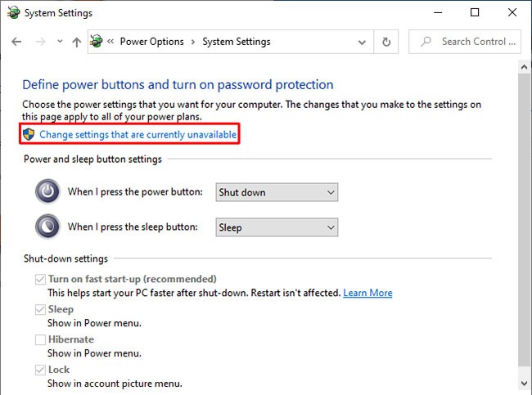Image resolution: width=532 pixels, height=395 pixels.
Task: Click the Forward navigation arrow
Action: (x=38, y=42)
